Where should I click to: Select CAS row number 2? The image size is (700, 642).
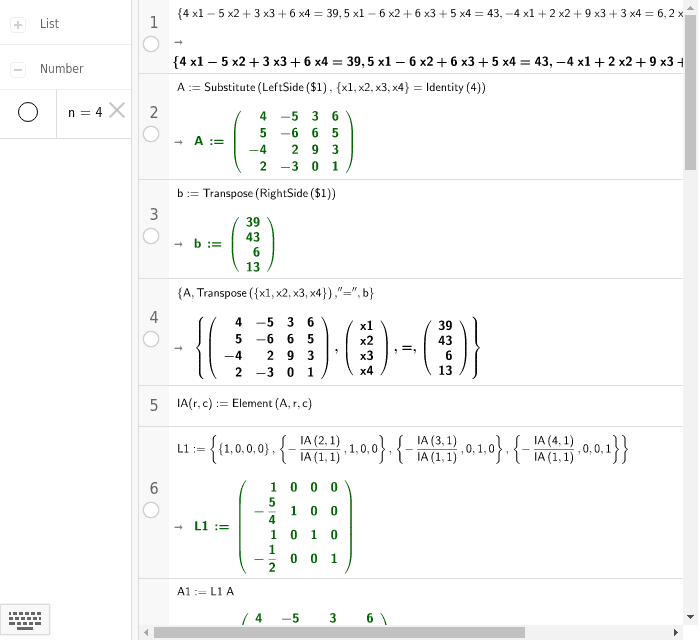click(154, 113)
